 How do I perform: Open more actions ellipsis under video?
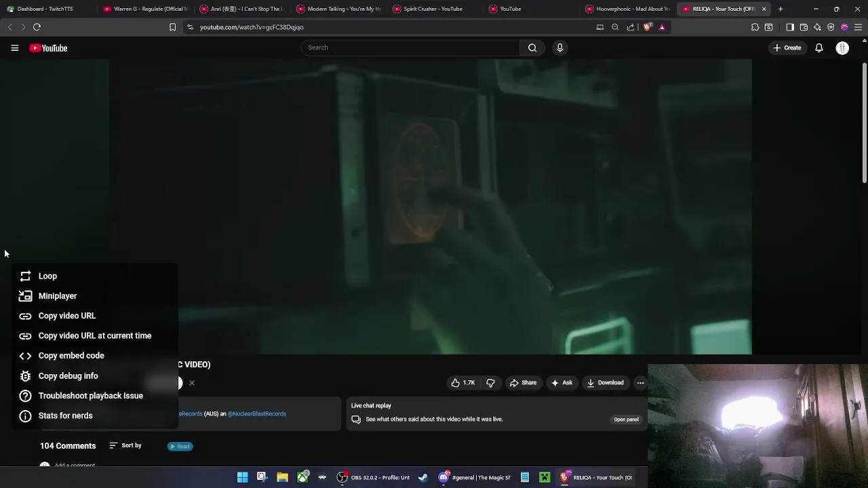[640, 383]
